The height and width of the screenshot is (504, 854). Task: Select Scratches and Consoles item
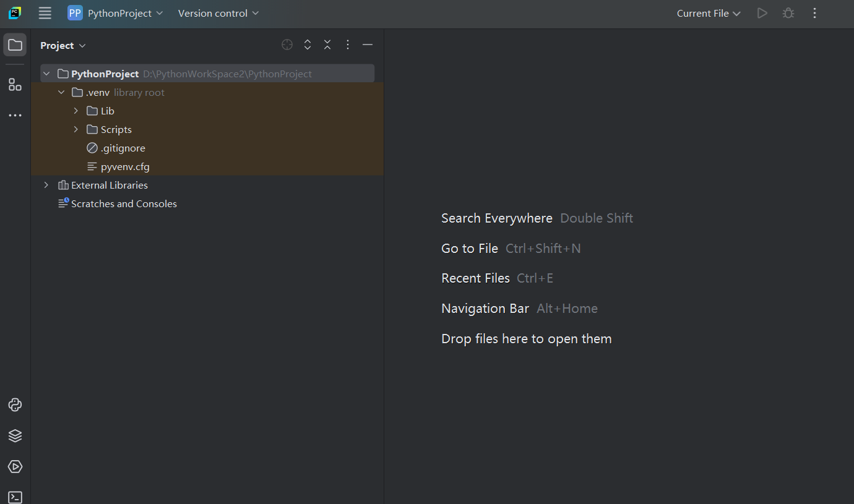(124, 204)
